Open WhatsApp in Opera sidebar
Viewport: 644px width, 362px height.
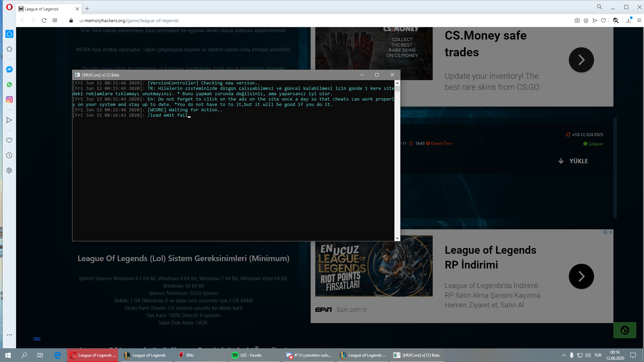click(x=9, y=84)
